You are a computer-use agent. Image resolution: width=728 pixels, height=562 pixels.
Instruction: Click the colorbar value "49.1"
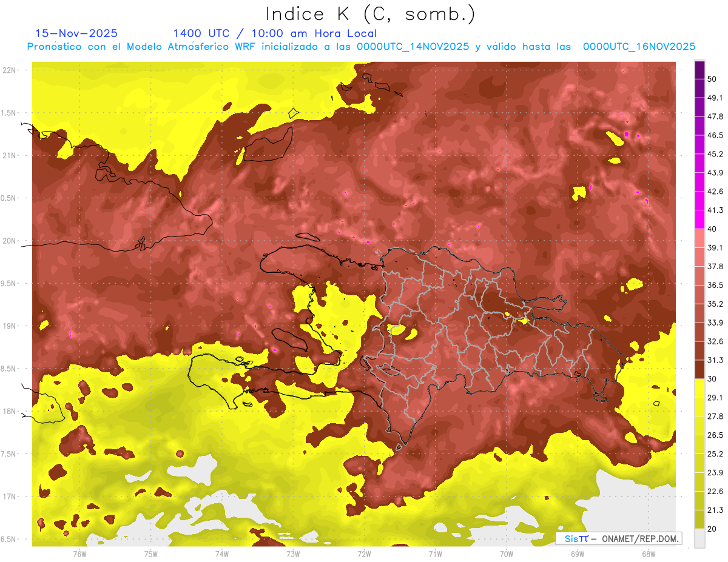pyautogui.click(x=715, y=98)
